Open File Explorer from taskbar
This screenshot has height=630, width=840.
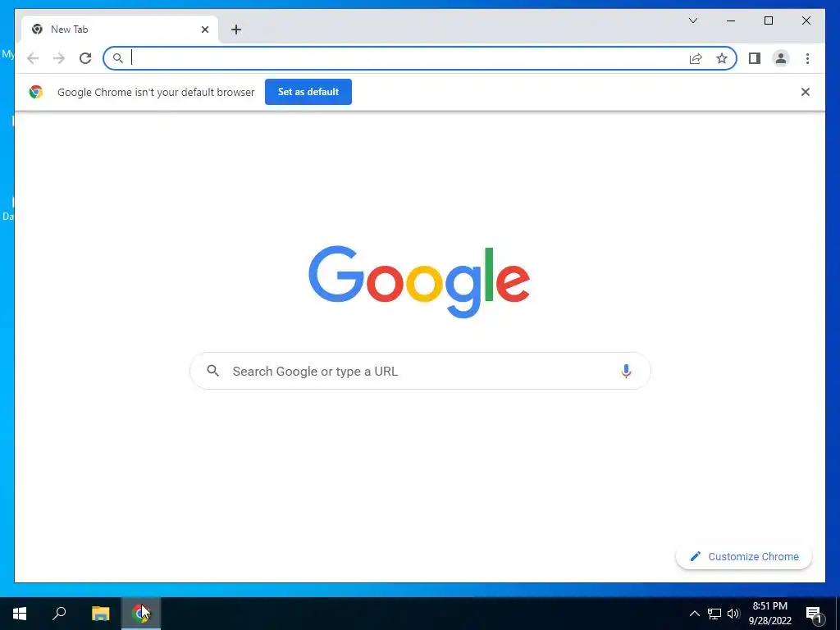[100, 614]
